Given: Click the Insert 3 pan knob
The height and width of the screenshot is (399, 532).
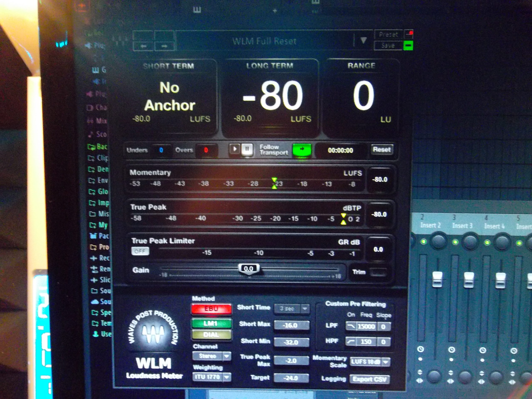Looking at the screenshot, I should click(x=470, y=242).
